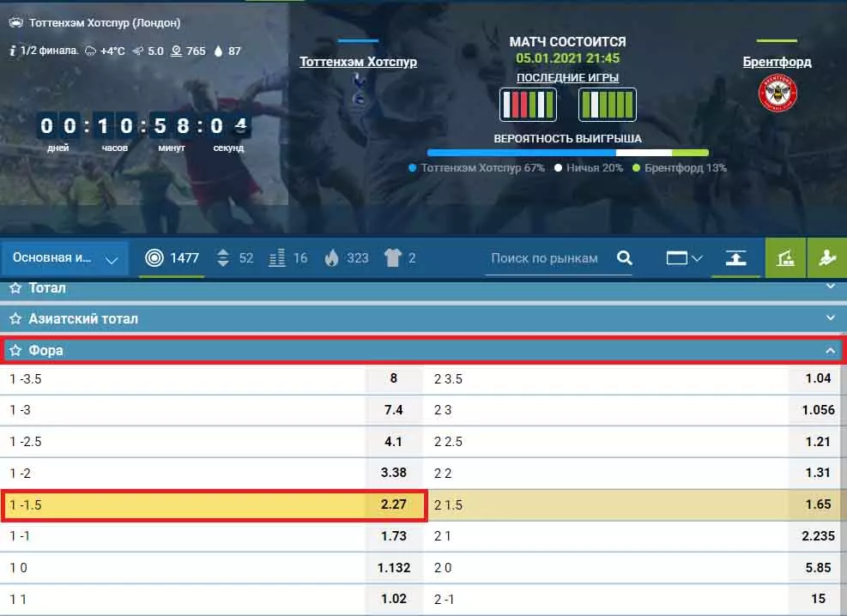Click the info icon beside 1/2 финала
Image resolution: width=847 pixels, height=616 pixels.
pyautogui.click(x=12, y=51)
